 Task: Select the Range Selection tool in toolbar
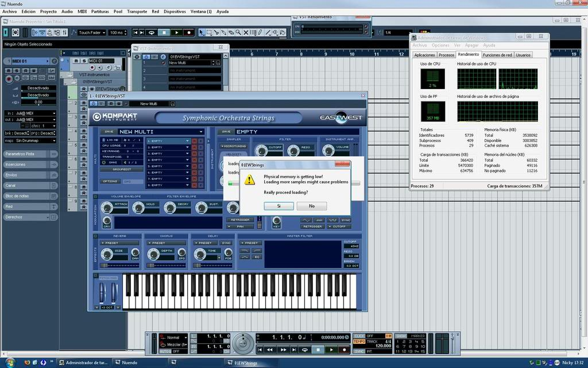209,33
